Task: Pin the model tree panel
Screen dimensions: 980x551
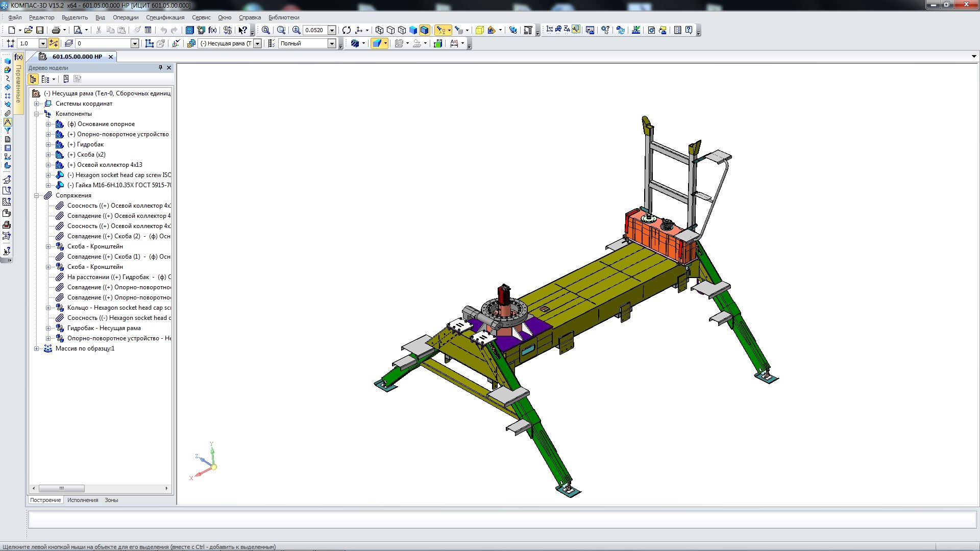Action: pos(160,67)
